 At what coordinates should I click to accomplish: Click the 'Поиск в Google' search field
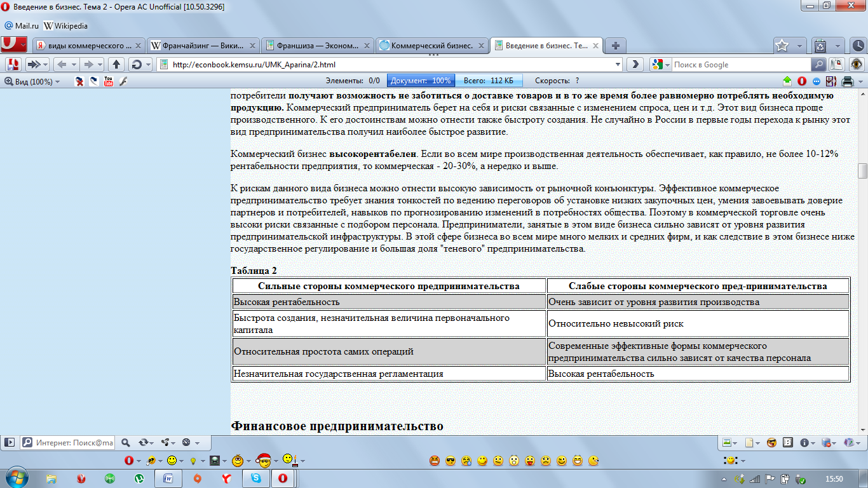click(x=742, y=65)
